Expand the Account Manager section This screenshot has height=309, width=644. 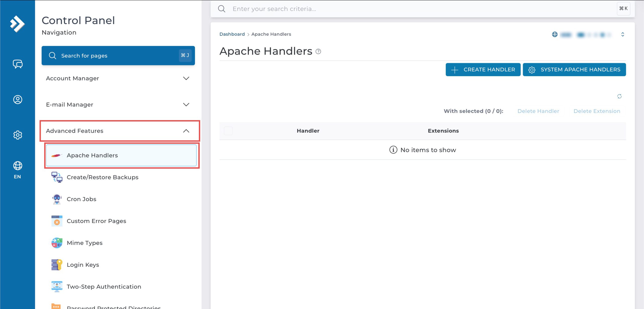pos(118,78)
